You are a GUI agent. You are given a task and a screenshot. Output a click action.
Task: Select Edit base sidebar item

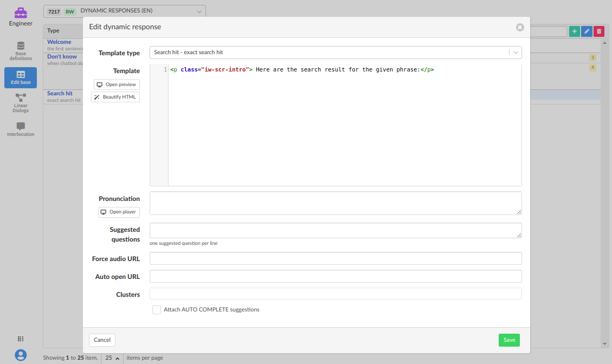point(21,77)
